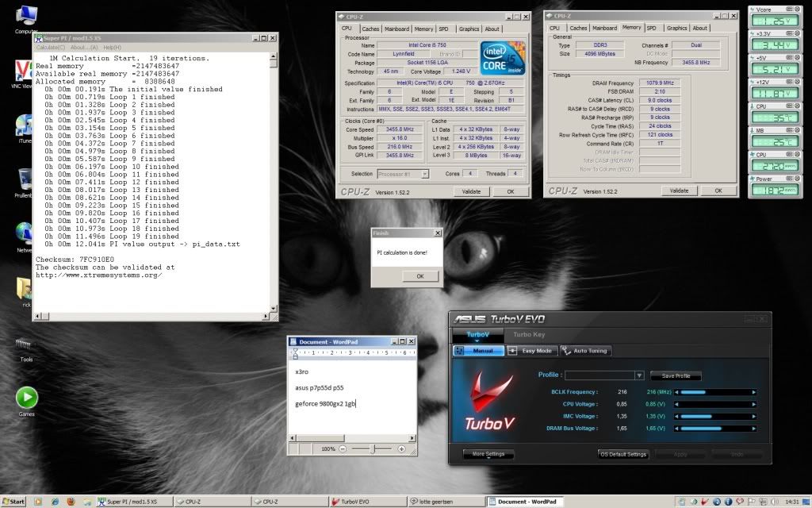Click OK in the Finish dialog
The width and height of the screenshot is (812, 508).
tap(420, 276)
